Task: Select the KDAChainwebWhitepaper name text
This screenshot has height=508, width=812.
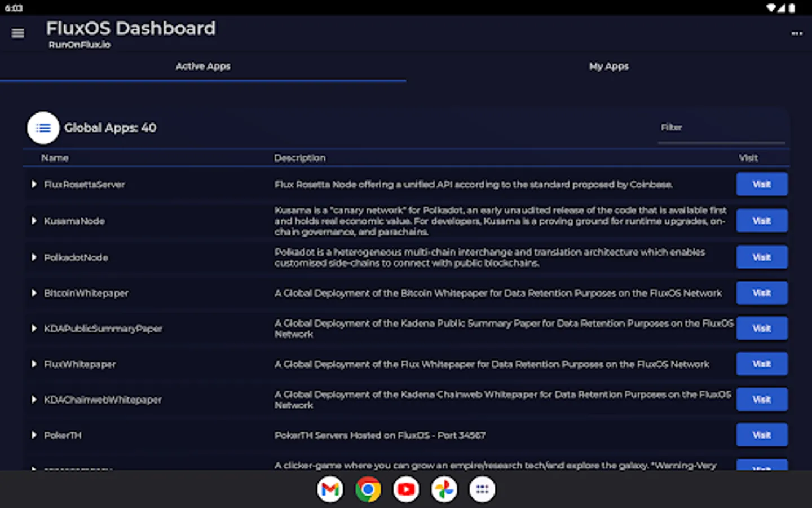Action: [103, 400]
